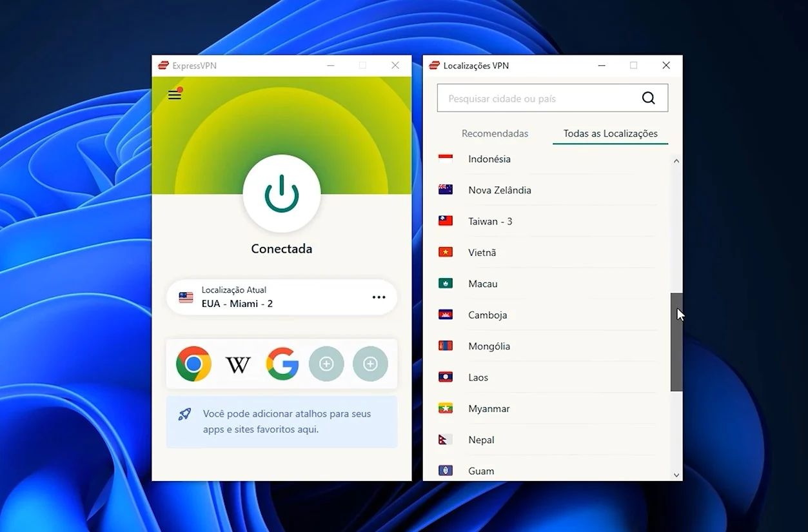Click the Cambodia flag icon
This screenshot has width=808, height=532.
pyautogui.click(x=446, y=315)
